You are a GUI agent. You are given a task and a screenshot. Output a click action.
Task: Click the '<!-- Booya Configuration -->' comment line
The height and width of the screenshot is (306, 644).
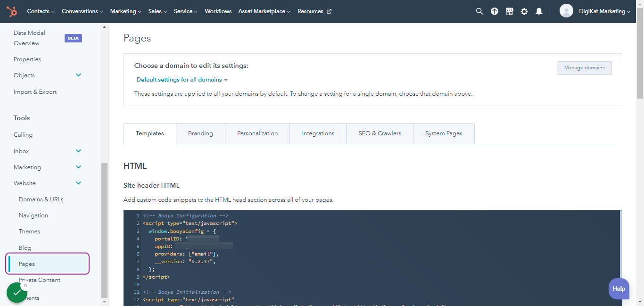point(186,215)
